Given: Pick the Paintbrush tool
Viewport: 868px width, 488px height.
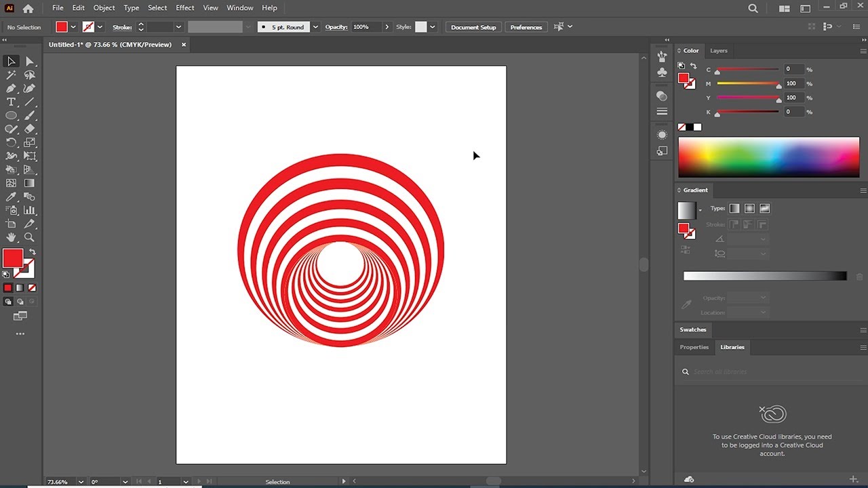Looking at the screenshot, I should point(29,116).
